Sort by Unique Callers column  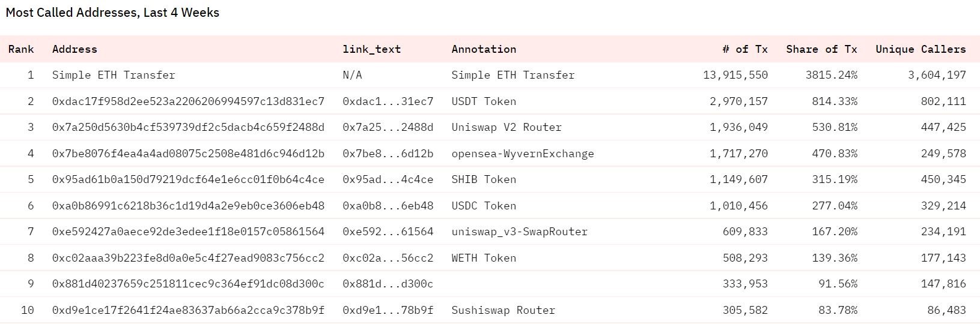921,49
